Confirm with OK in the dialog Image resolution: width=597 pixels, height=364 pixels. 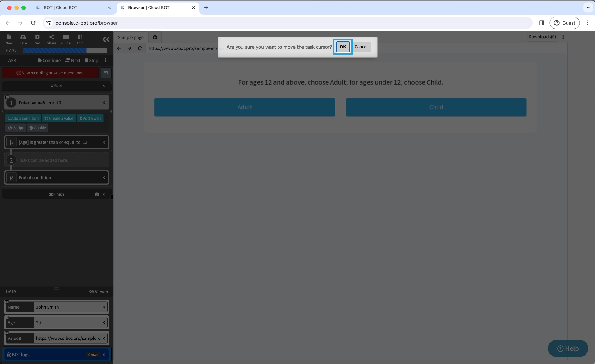coord(342,47)
